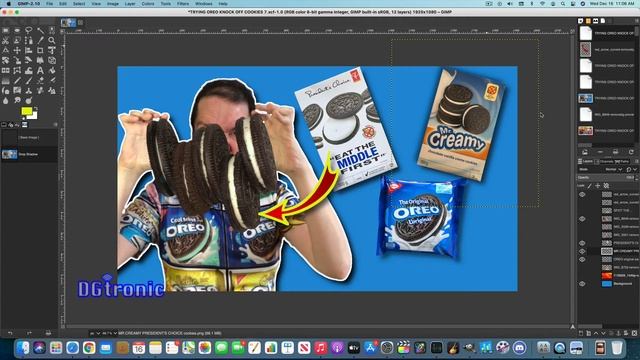Select the Crop tool
The height and width of the screenshot is (360, 640).
click(x=40, y=50)
